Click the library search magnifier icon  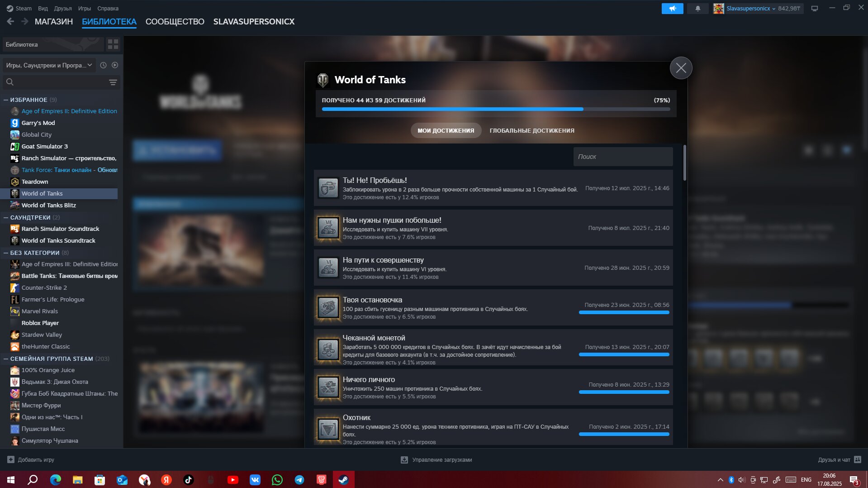(10, 82)
